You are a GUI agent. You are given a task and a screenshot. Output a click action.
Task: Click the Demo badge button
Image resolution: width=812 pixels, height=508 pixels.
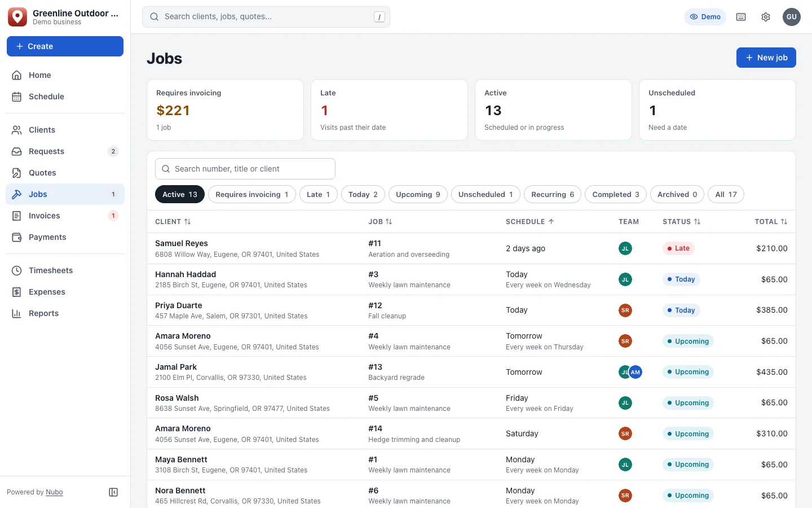pos(705,17)
